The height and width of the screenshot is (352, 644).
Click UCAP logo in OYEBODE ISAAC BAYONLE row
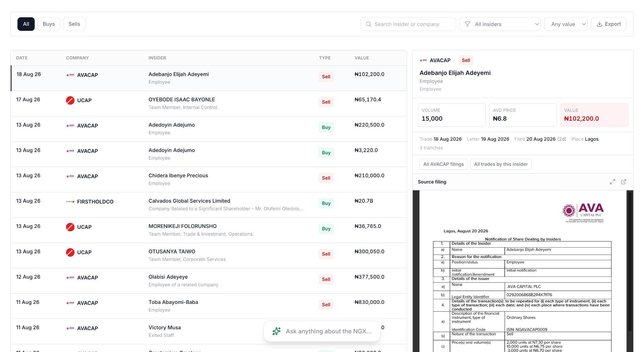(70, 101)
